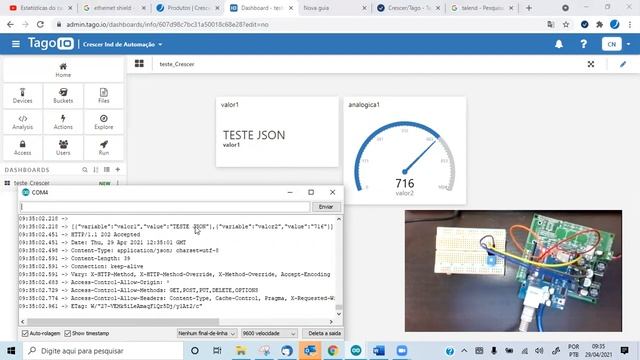The width and height of the screenshot is (640, 360).
Task: Open Files in sidebar
Action: [x=104, y=96]
